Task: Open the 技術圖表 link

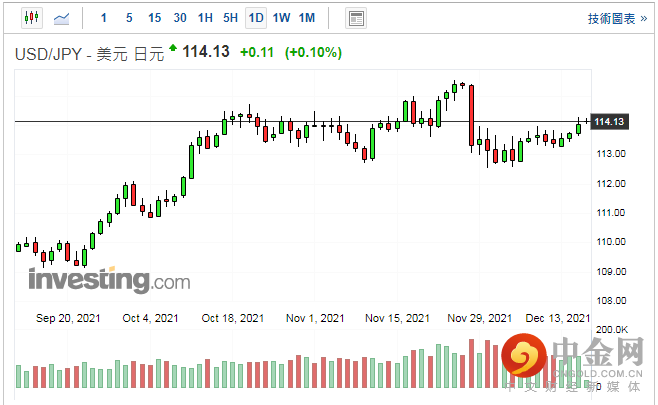Action: pos(617,18)
